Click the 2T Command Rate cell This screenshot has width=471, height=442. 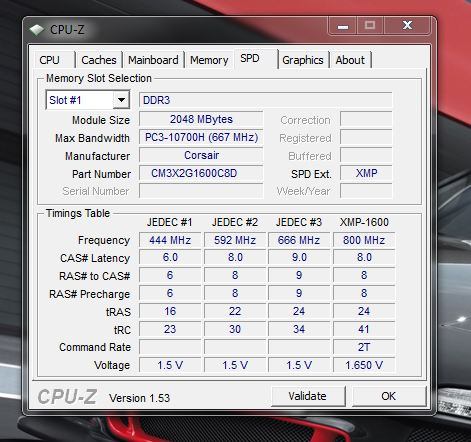pos(364,347)
